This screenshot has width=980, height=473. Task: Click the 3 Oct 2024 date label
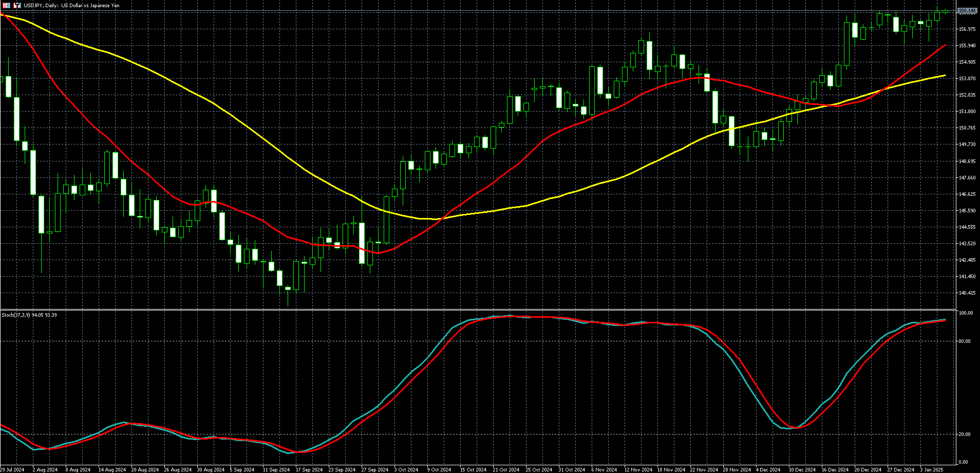(406, 469)
